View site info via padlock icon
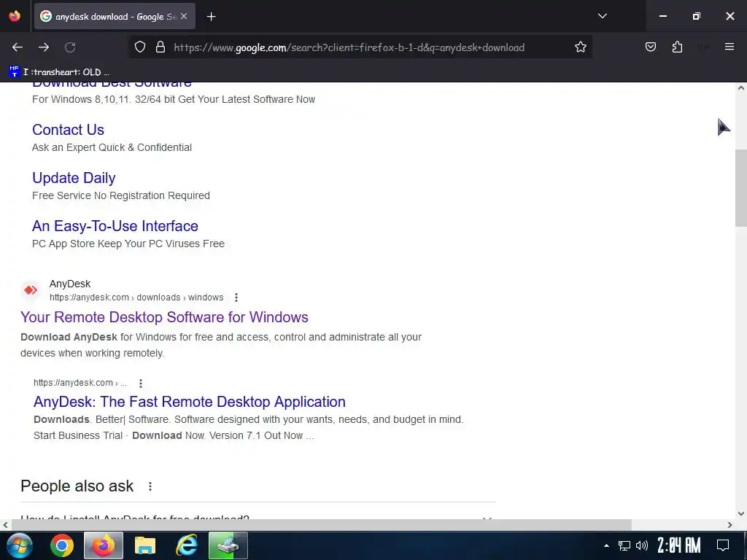The width and height of the screenshot is (747, 560). (160, 47)
